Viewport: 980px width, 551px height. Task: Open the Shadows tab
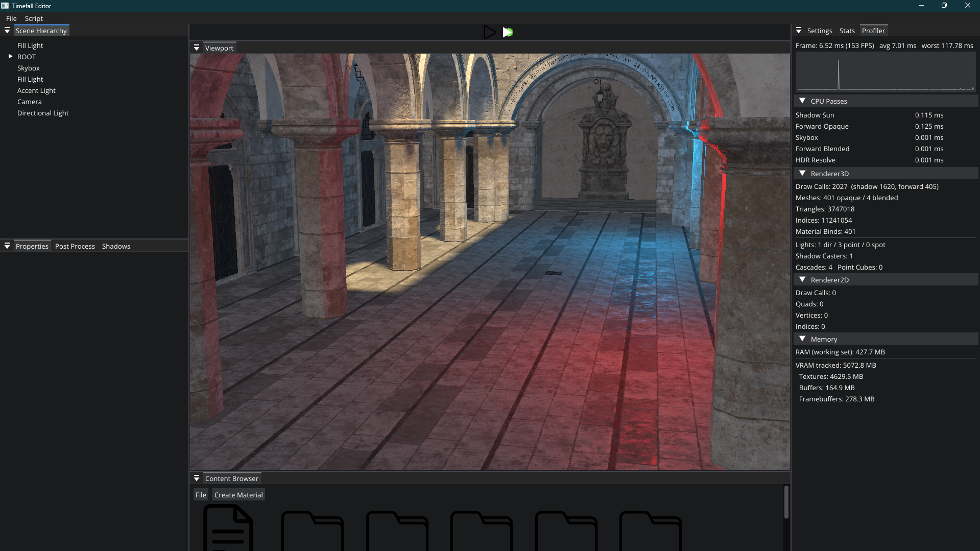pyautogui.click(x=116, y=246)
